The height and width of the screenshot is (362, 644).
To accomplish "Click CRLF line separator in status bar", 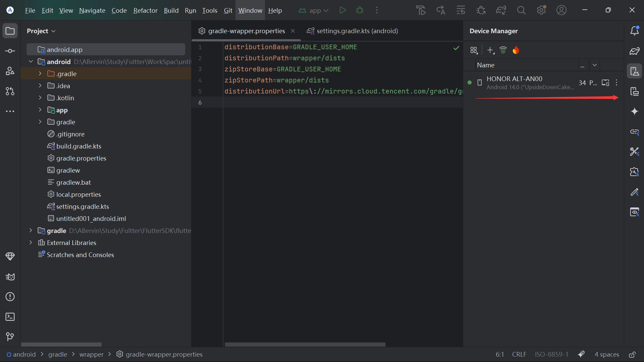I will tap(519, 355).
